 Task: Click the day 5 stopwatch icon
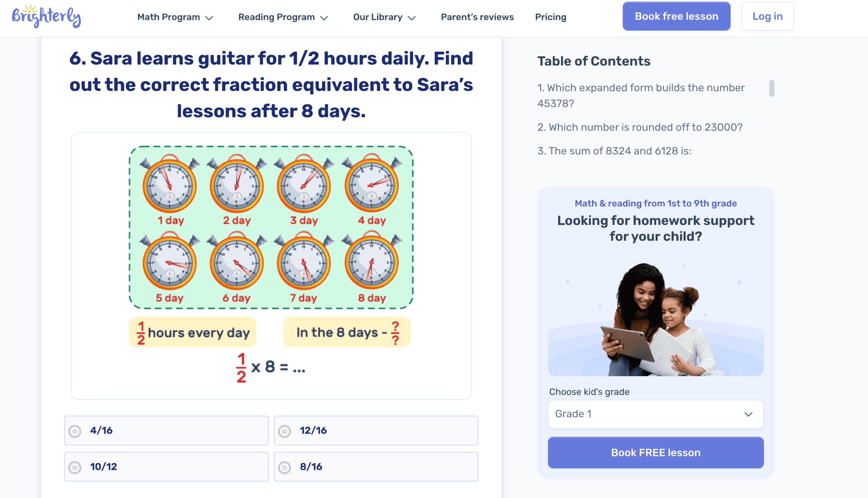170,262
